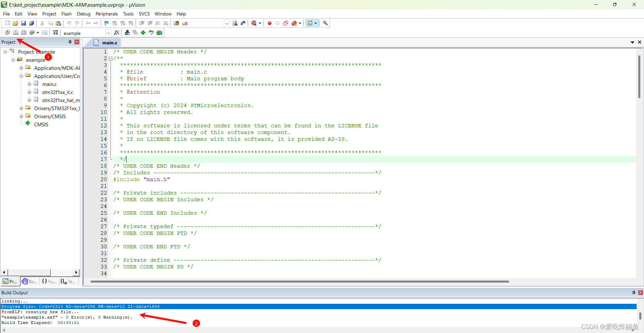Open the Peripherals menu
Viewport: 644px width, 333px height.
pos(107,14)
